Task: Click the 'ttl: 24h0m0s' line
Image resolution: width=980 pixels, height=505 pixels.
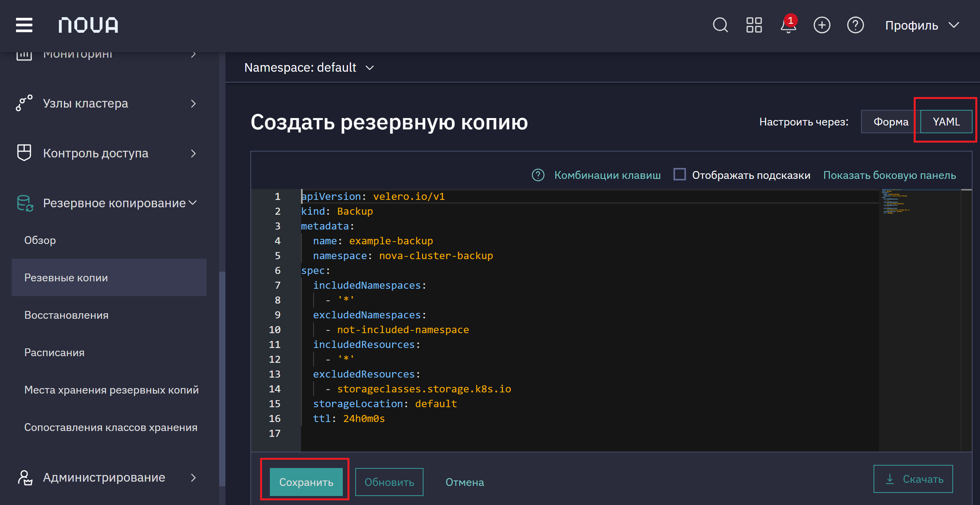Action: point(349,418)
